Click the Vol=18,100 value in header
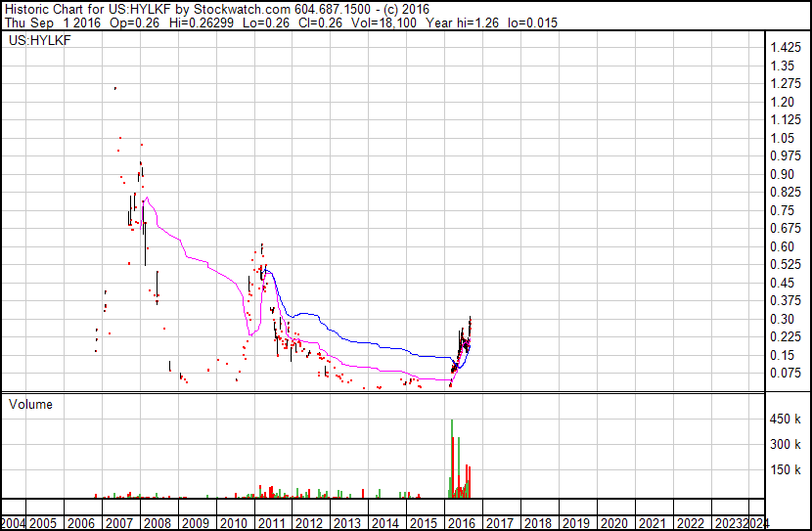 pos(383,22)
